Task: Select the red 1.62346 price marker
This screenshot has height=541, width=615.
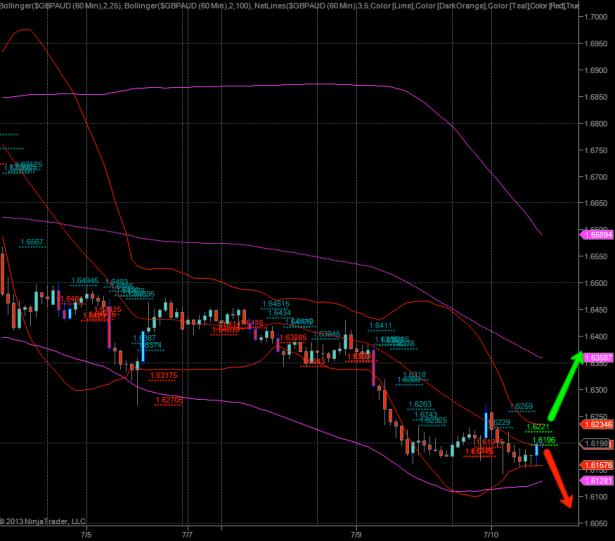Action: click(596, 425)
